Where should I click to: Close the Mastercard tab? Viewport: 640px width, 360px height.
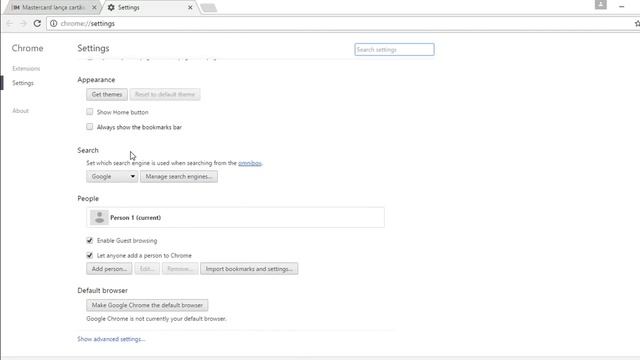pyautogui.click(x=94, y=7)
